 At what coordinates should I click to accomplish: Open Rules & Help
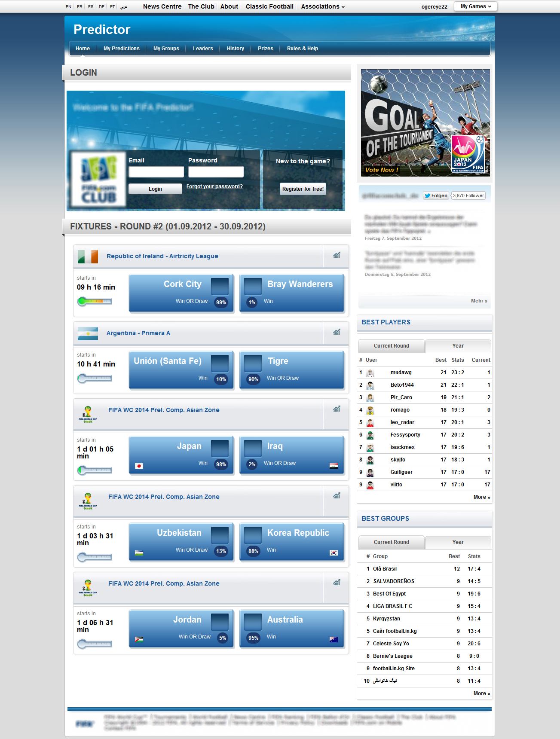pos(303,49)
